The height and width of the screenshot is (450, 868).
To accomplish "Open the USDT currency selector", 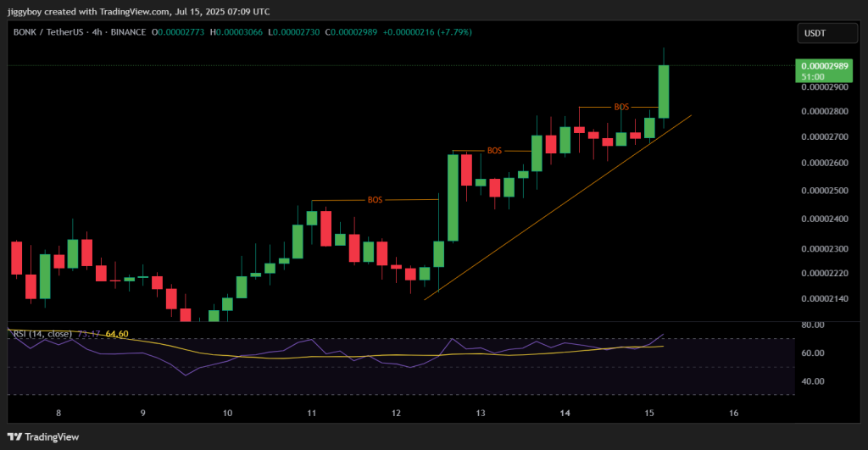I will 827,33.
